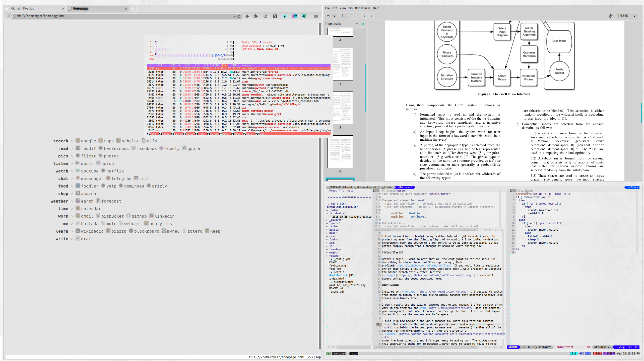Open the URL bar history dropdown arrow
The image size is (644, 361).
coord(234,16)
